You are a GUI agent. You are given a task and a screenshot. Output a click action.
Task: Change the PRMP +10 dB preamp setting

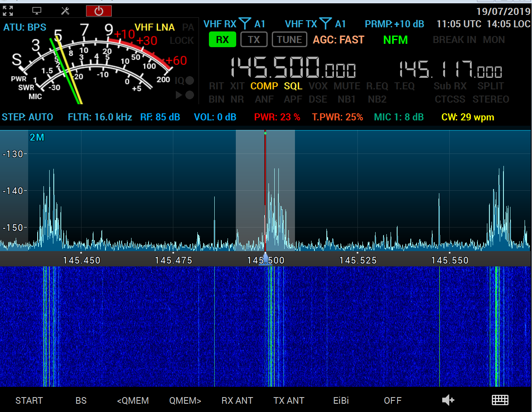point(394,24)
